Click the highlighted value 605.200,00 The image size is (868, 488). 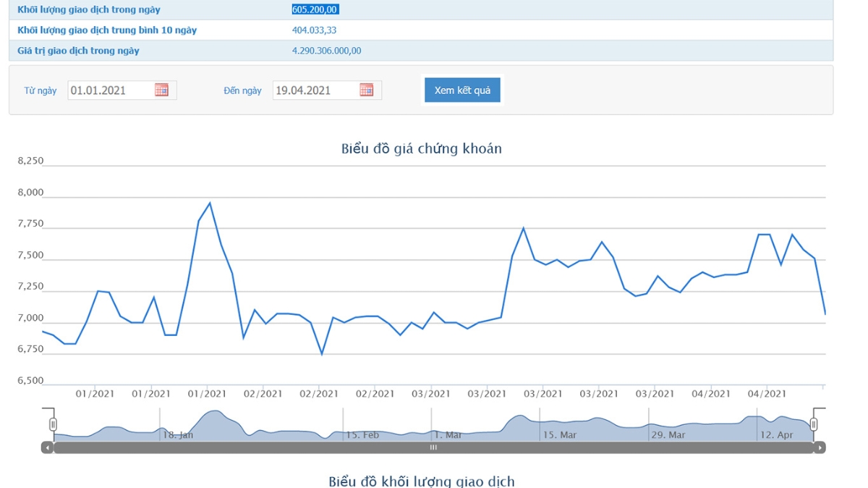[x=315, y=9]
